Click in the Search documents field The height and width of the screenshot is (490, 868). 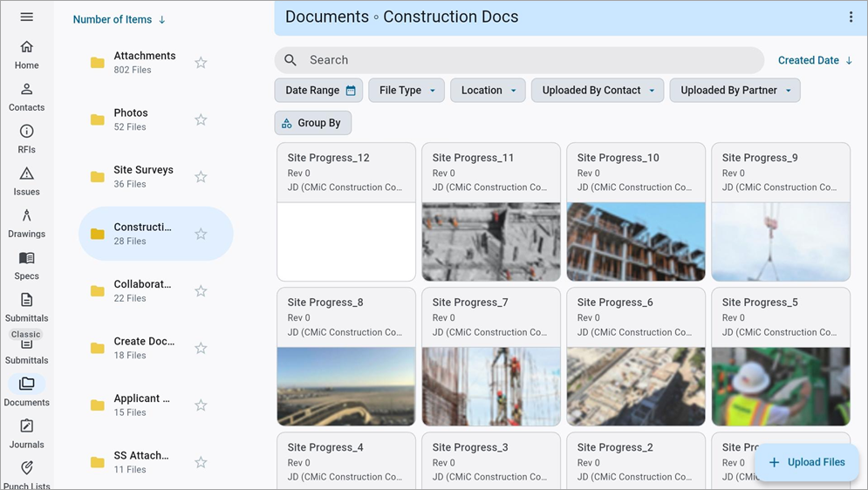pos(519,60)
